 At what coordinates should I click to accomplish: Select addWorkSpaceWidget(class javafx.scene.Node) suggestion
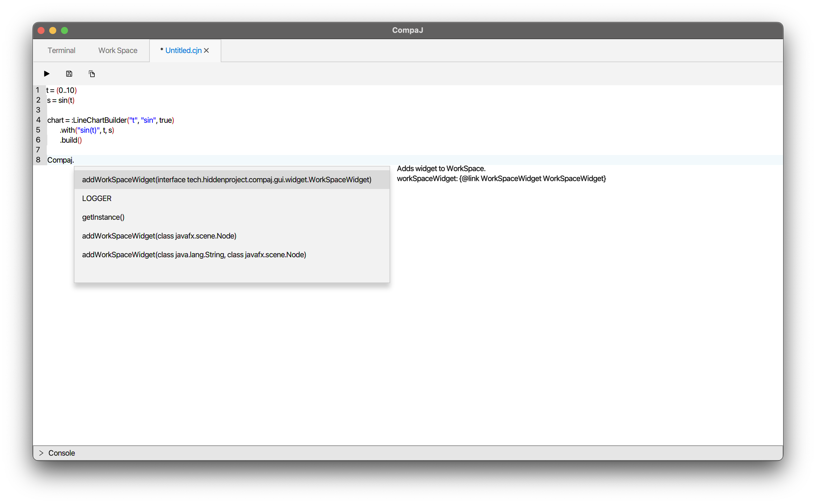[159, 236]
